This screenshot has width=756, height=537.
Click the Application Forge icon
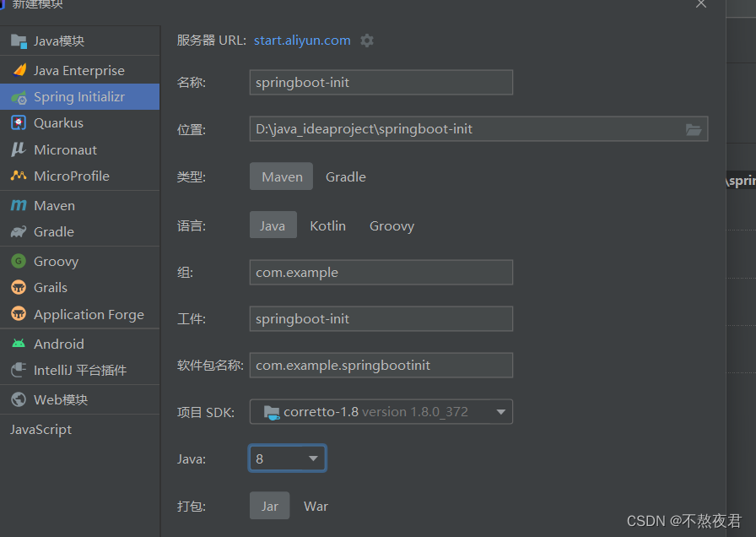click(x=19, y=314)
